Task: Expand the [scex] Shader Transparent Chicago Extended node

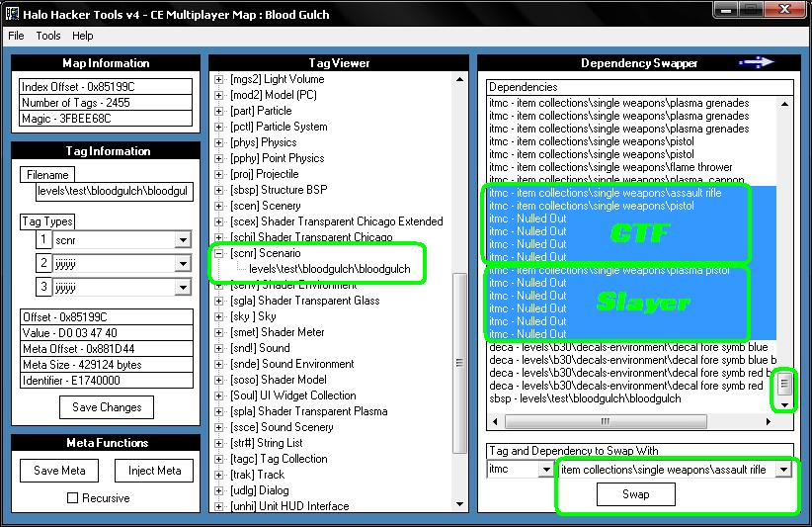Action: pyautogui.click(x=219, y=221)
